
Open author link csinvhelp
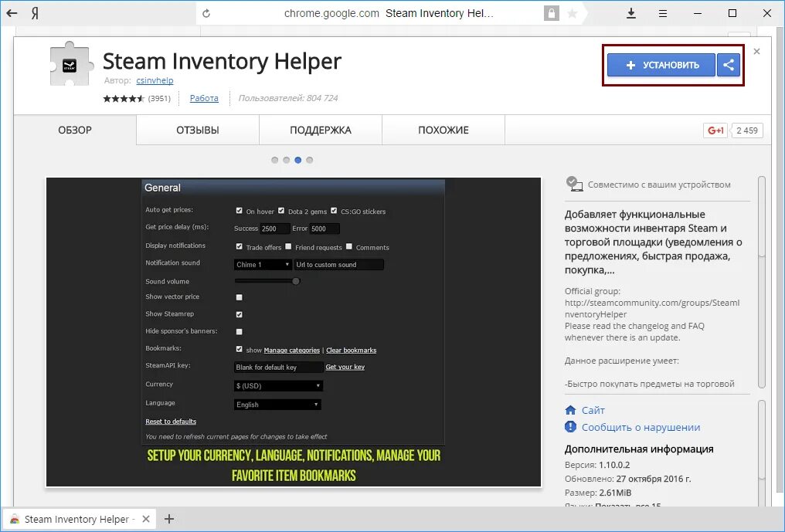coord(155,80)
